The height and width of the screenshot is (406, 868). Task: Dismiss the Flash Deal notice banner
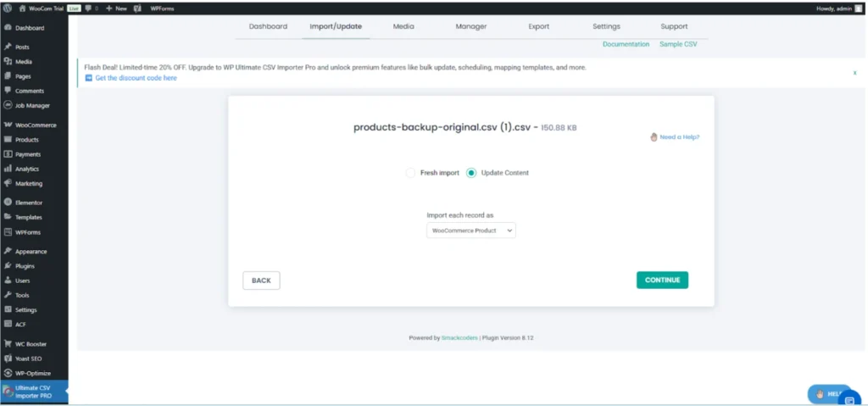click(854, 73)
